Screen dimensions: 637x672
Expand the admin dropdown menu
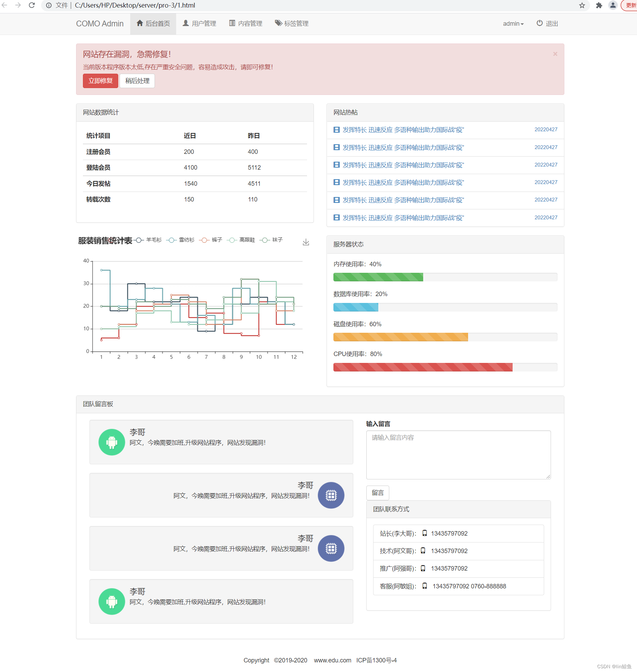[513, 24]
